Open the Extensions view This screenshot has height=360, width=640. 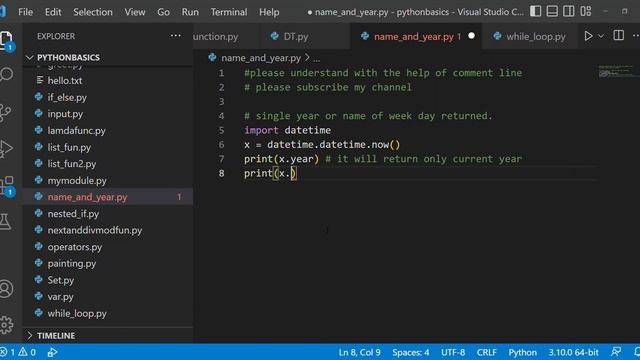[7, 186]
